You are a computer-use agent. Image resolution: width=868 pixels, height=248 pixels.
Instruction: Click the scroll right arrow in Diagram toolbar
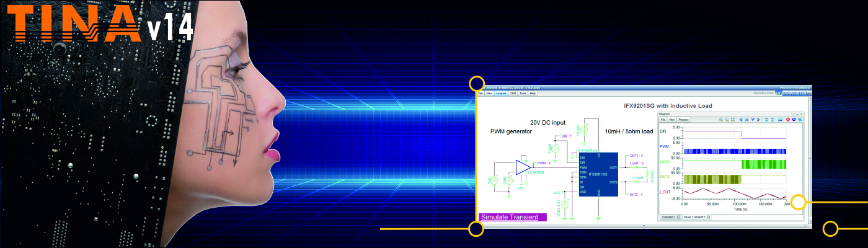(x=758, y=120)
